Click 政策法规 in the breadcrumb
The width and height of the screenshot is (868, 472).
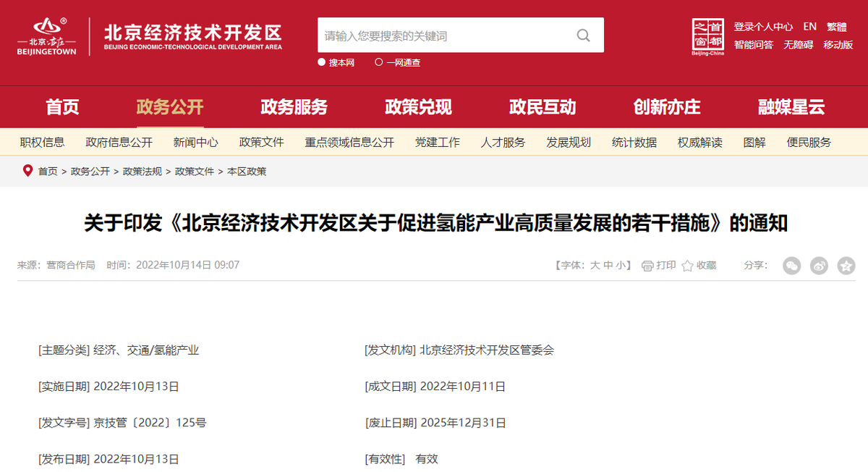pos(142,172)
